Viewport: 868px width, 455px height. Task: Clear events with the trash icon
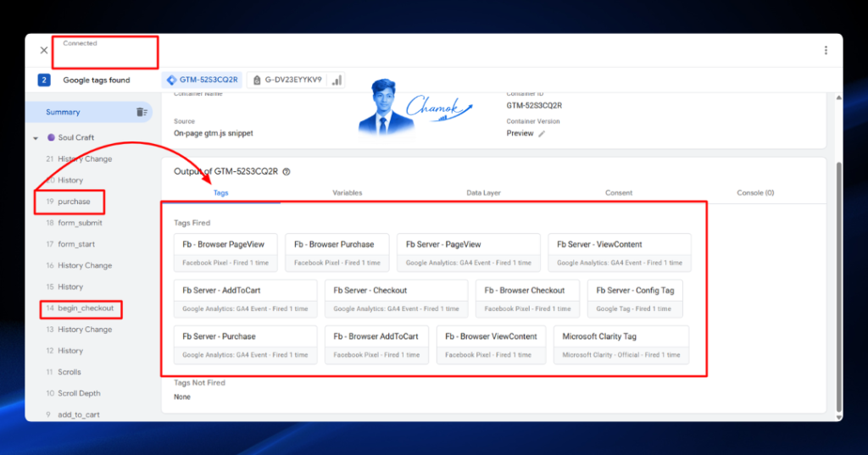pos(142,112)
